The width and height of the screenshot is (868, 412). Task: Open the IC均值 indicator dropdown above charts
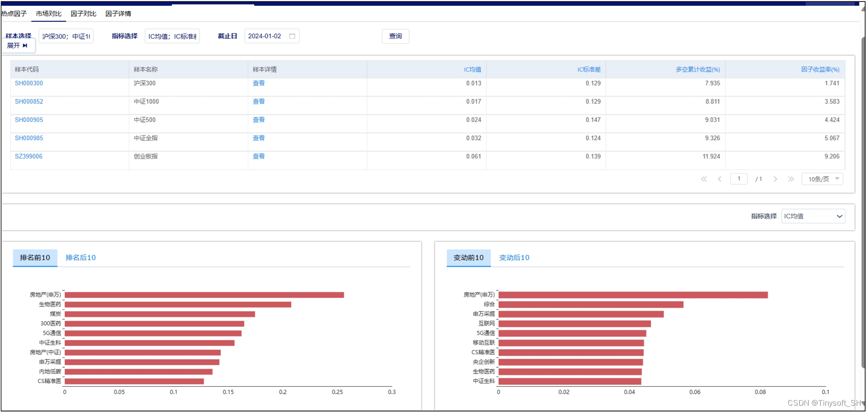coord(813,216)
